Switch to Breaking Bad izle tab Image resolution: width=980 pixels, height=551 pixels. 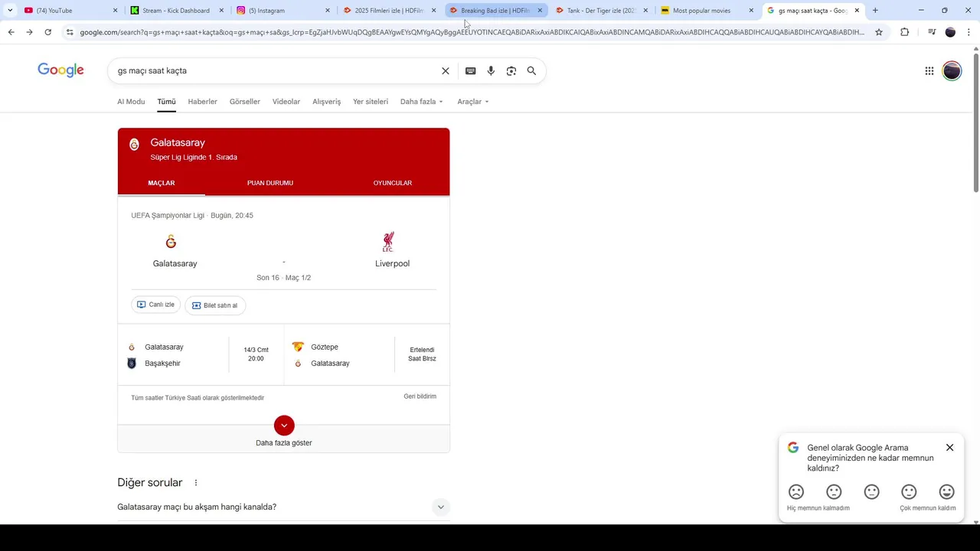pos(495,11)
